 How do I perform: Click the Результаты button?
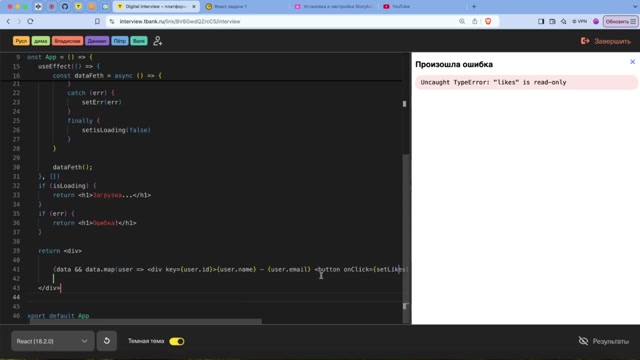coord(604,341)
